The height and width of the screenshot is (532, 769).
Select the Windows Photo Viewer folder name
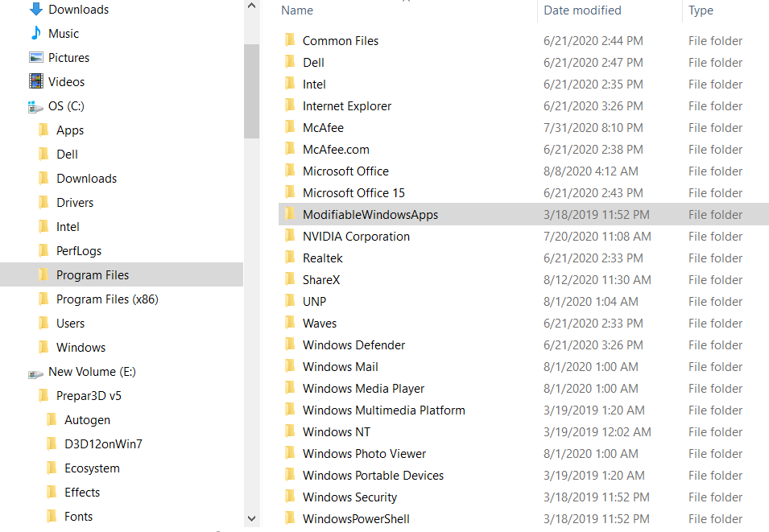click(365, 454)
